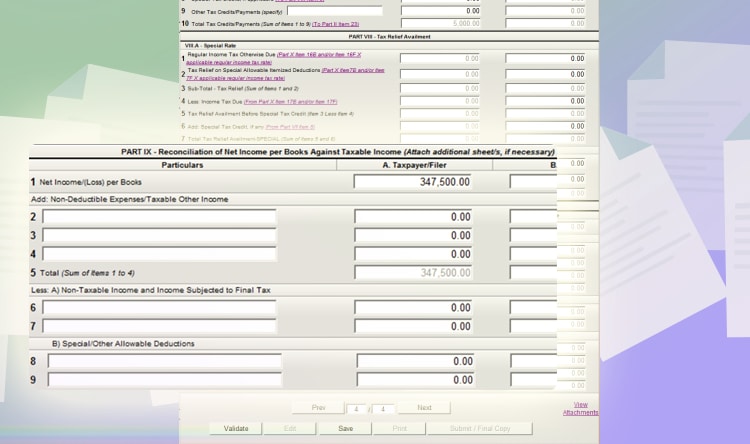The image size is (750, 444).
Task: Focus the Other Tax Credits specify text field
Action: click(334, 11)
